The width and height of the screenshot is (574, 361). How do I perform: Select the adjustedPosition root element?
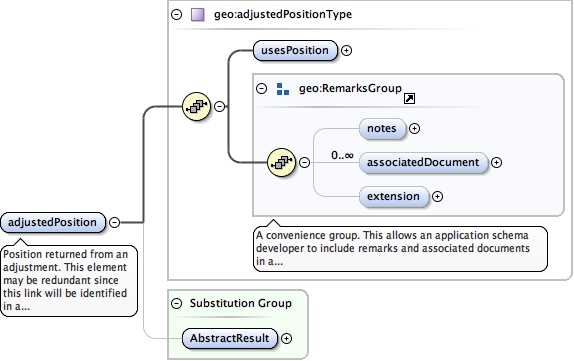(x=53, y=222)
